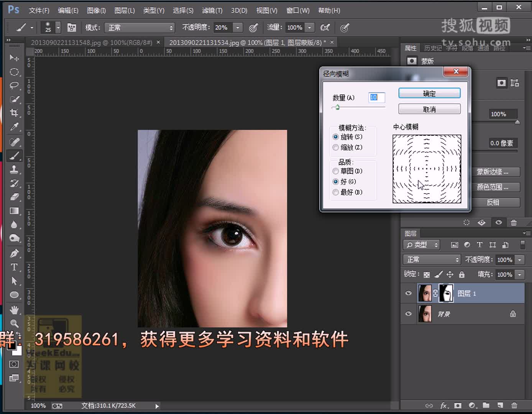Cancel radial blur with 取消
532x414 pixels.
(429, 109)
